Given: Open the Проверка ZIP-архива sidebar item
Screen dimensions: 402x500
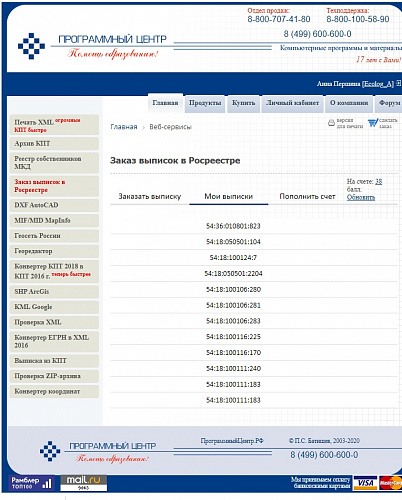Looking at the screenshot, I should point(54,376).
